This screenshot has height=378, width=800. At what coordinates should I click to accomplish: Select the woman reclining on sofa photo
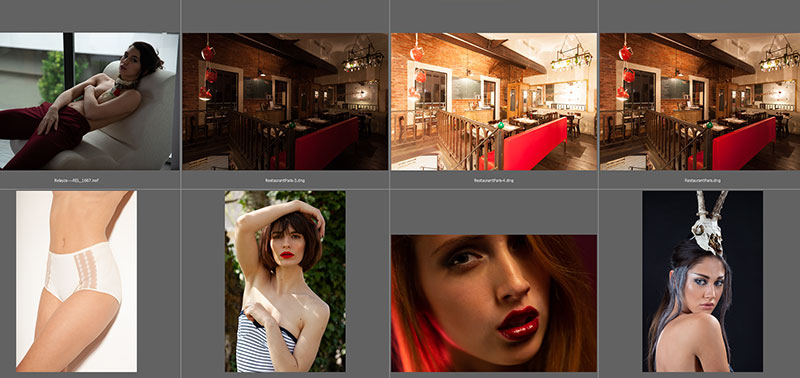89,101
